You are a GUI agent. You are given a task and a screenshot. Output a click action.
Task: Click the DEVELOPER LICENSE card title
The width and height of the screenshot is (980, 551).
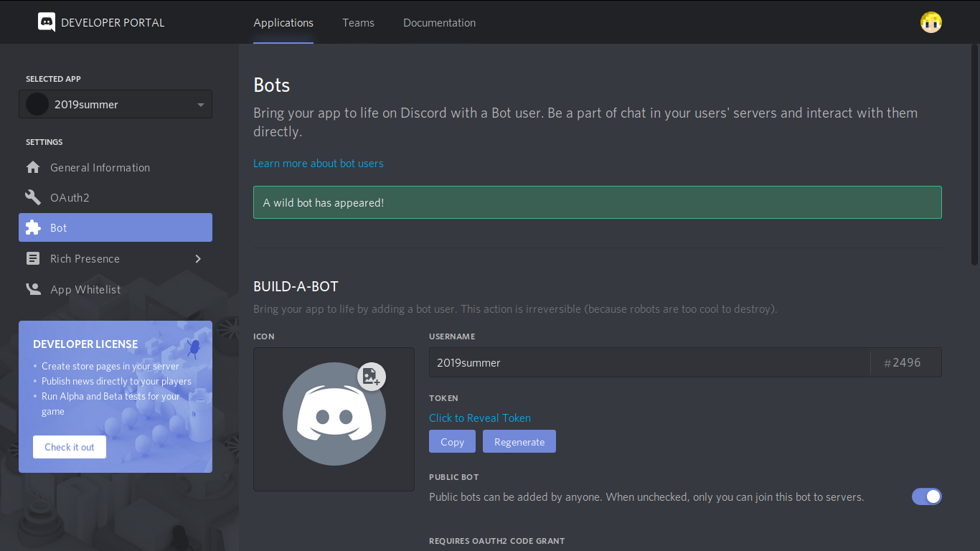coord(85,344)
